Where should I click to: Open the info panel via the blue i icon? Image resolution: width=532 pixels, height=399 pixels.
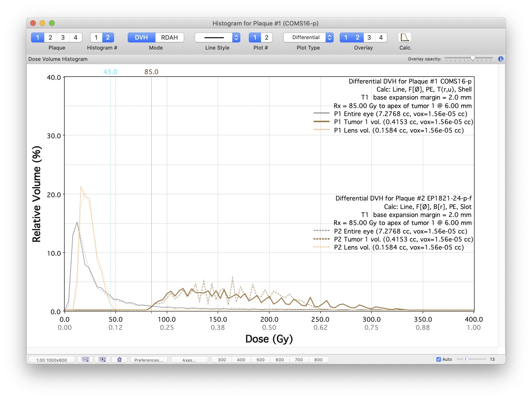pyautogui.click(x=500, y=59)
